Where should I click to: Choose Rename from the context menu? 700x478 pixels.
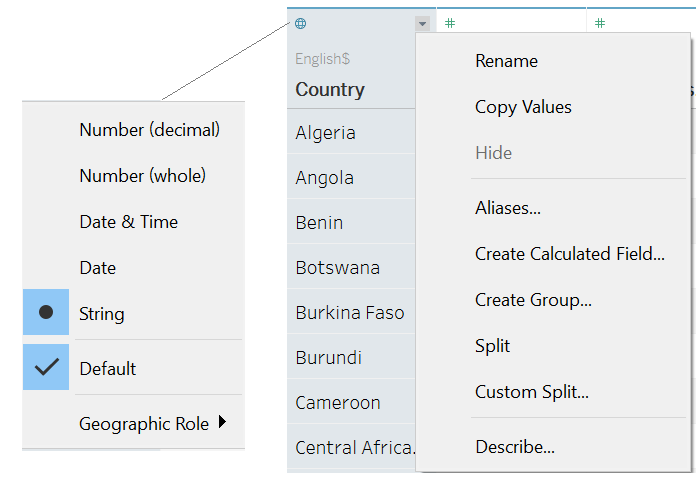[x=506, y=61]
